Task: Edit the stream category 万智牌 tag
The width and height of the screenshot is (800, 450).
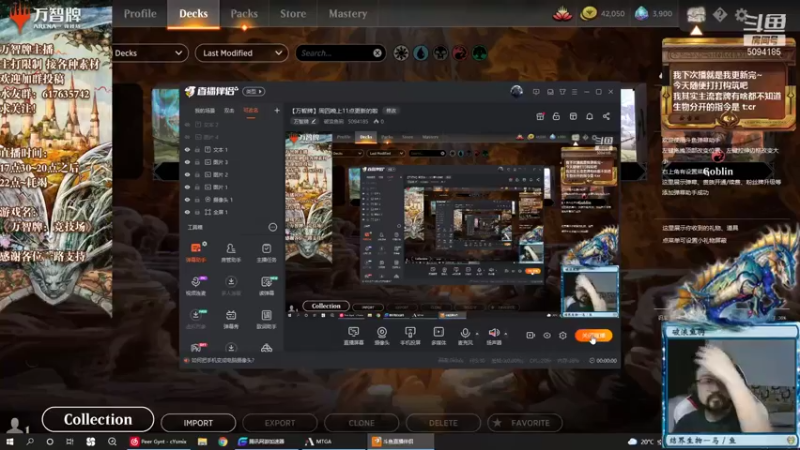Action: pos(305,121)
